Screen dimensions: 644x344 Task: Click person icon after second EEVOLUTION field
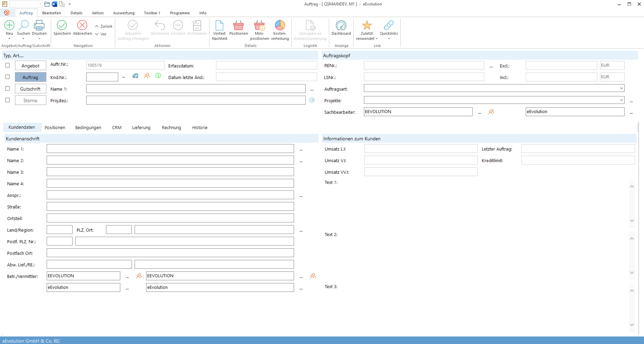313,276
